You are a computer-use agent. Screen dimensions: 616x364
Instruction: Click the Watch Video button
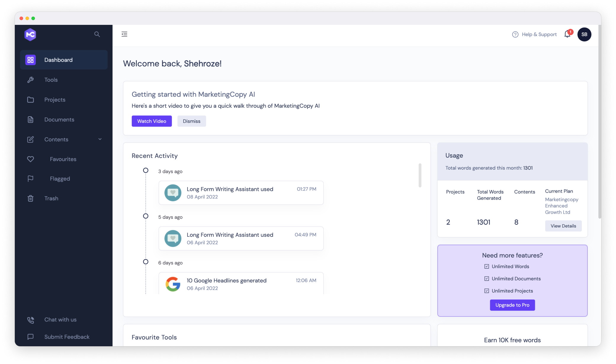pos(152,121)
